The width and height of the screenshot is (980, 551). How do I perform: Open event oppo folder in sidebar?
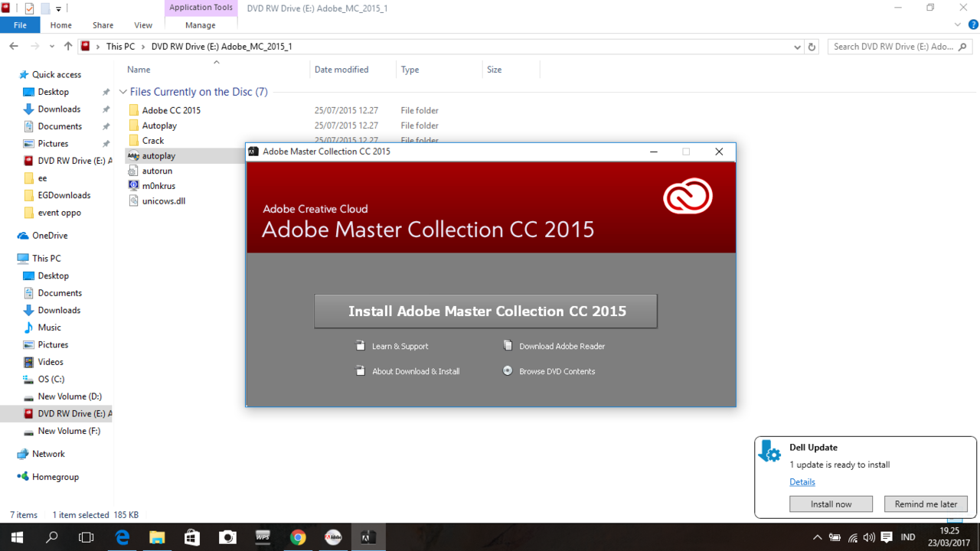click(x=59, y=213)
